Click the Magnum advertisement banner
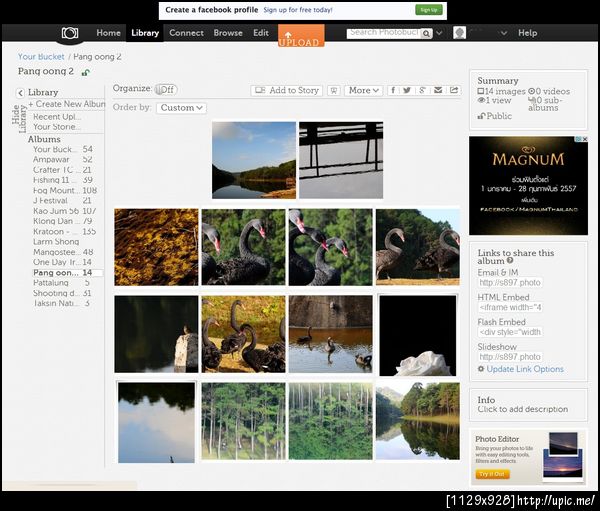The width and height of the screenshot is (600, 511). (x=528, y=186)
